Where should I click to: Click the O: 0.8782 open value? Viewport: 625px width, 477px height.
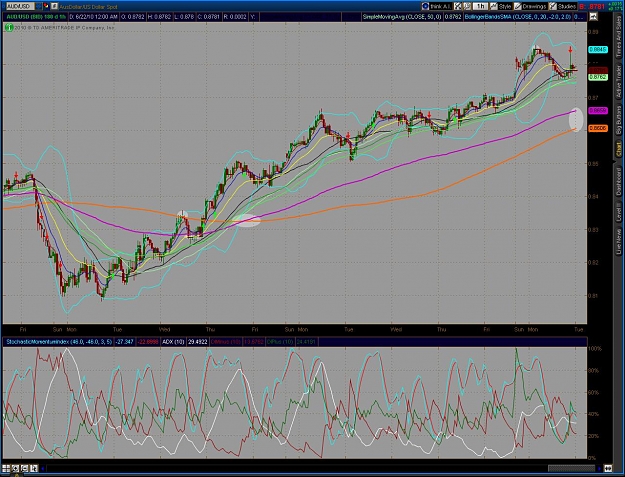coord(132,17)
